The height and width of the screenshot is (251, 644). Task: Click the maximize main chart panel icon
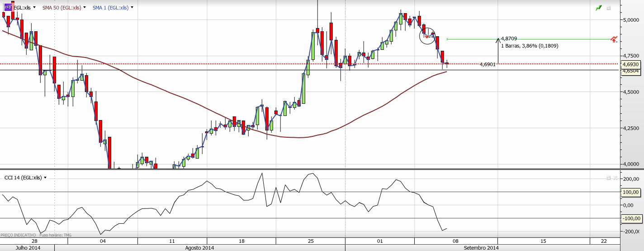(609, 8)
